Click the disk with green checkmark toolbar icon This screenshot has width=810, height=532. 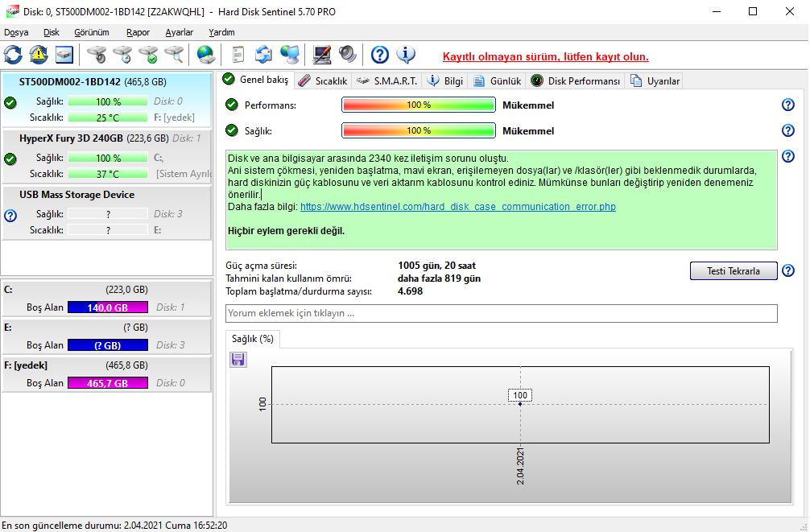click(x=148, y=55)
